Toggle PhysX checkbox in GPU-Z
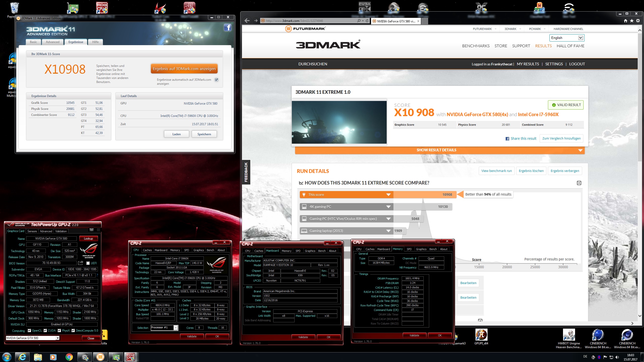644x362 pixels. (59, 330)
